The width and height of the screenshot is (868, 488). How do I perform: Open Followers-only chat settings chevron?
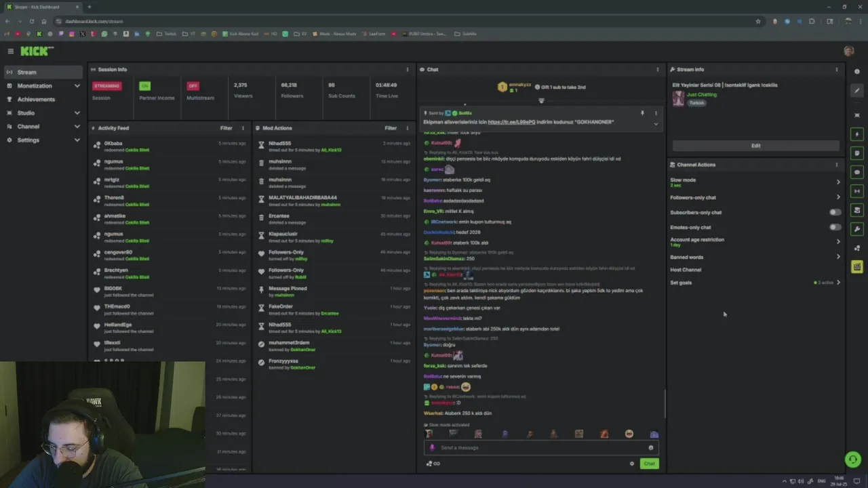pyautogui.click(x=838, y=197)
